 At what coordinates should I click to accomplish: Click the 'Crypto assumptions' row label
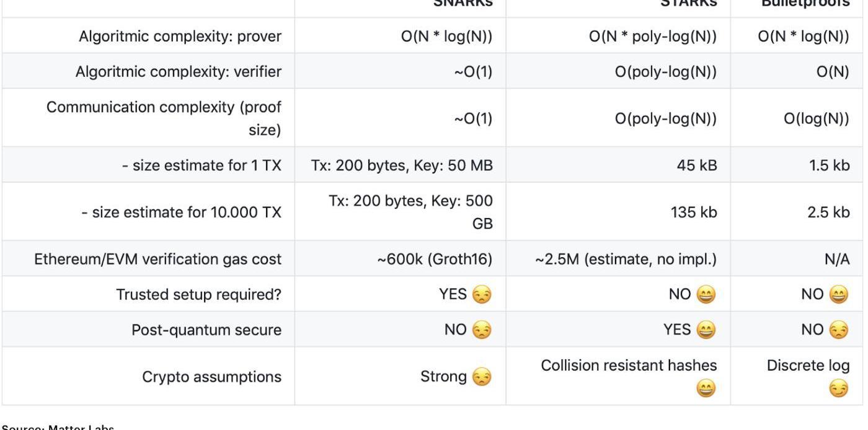coord(211,377)
